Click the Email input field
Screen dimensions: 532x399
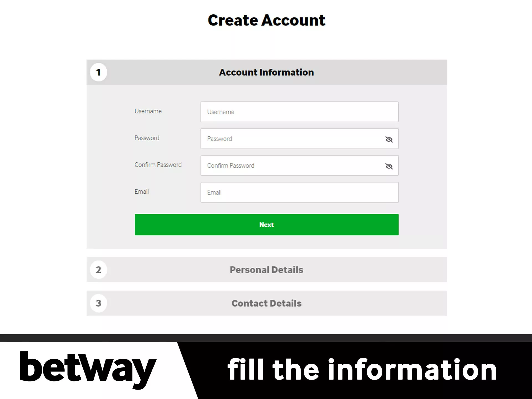tap(299, 192)
